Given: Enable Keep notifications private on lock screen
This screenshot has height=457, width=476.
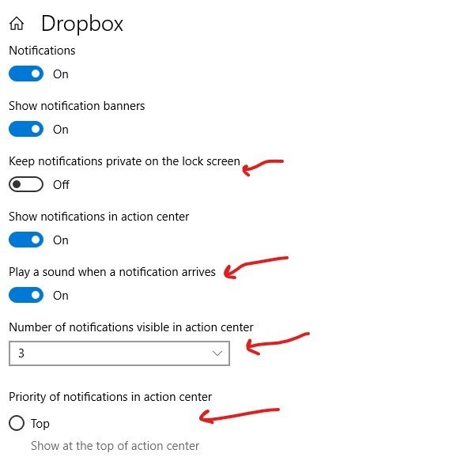Looking at the screenshot, I should coord(26,184).
